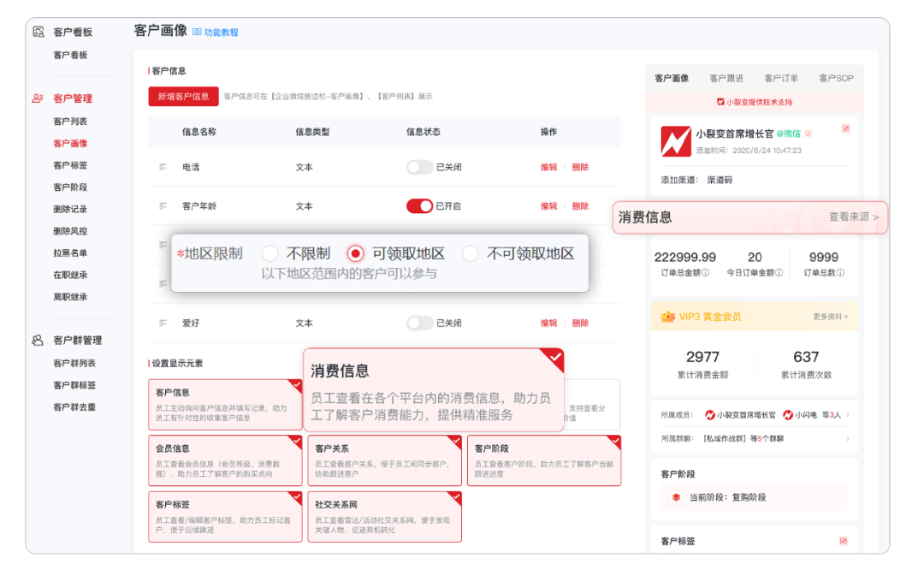Image resolution: width=924 pixels, height=588 pixels.
Task: Click the location pin icon next to @微信
Action: pos(808,134)
